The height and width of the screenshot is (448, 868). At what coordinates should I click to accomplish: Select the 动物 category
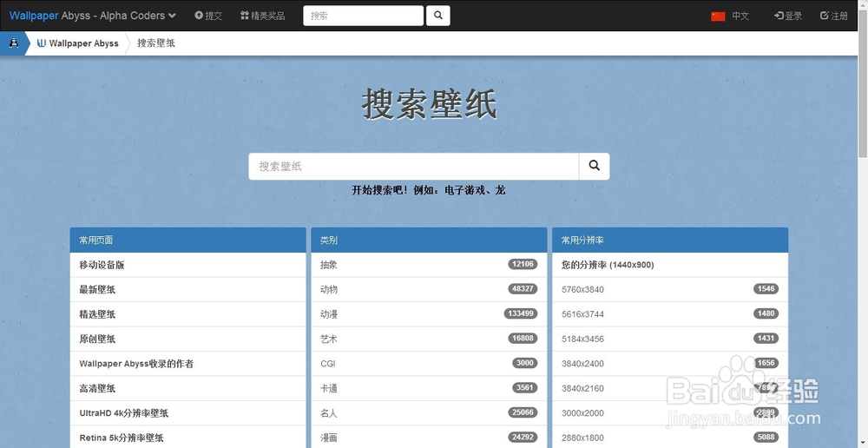point(429,289)
